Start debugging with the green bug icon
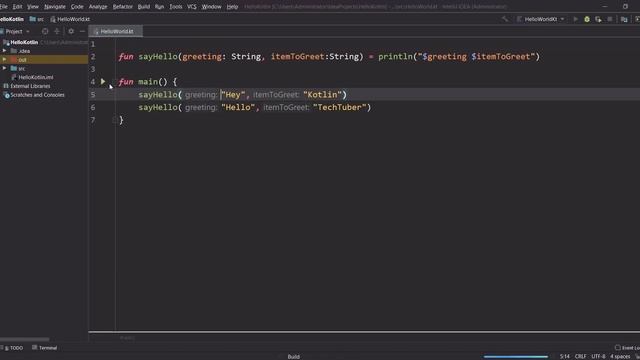The image size is (640, 360). tap(587, 19)
